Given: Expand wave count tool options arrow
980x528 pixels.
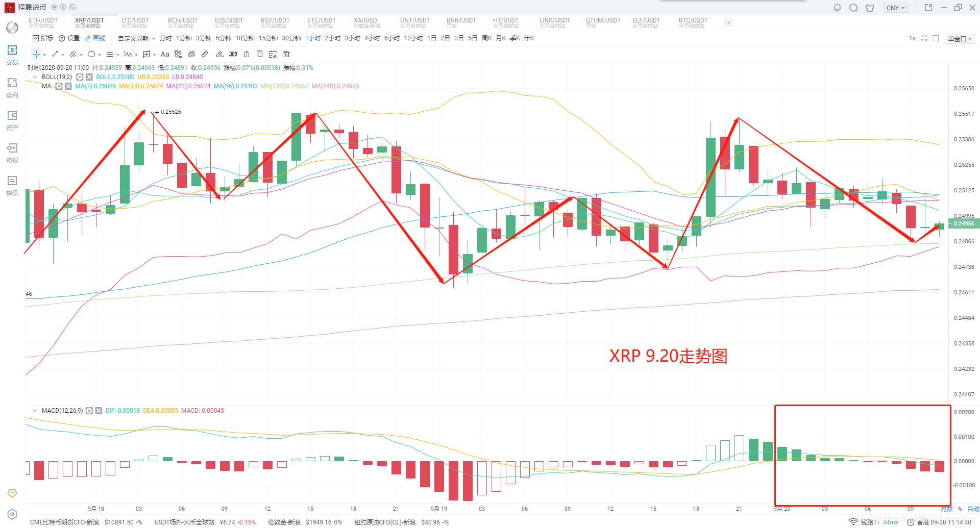Looking at the screenshot, I should (x=136, y=55).
